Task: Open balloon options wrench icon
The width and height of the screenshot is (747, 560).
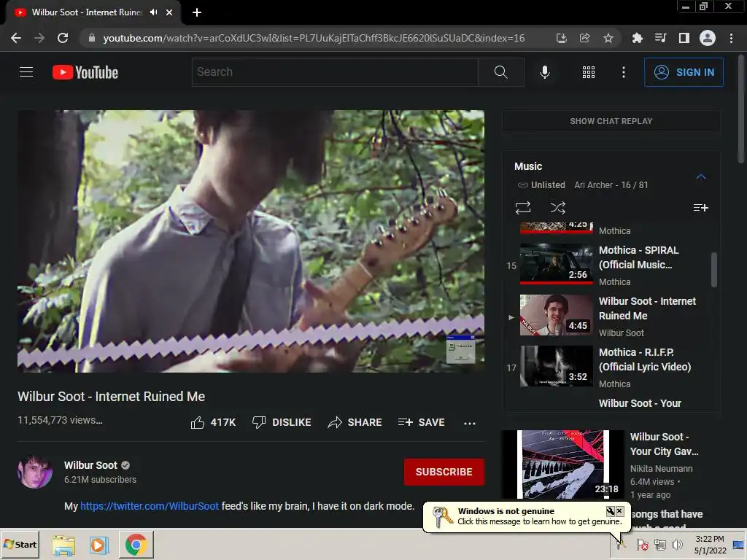Action: tap(611, 511)
